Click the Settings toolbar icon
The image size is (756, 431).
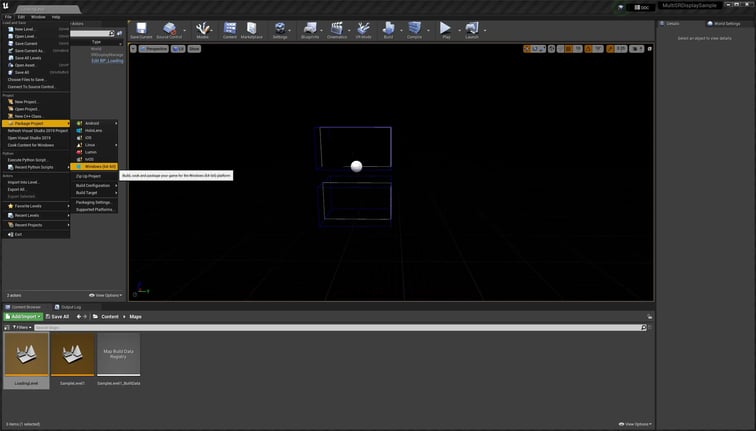(280, 30)
